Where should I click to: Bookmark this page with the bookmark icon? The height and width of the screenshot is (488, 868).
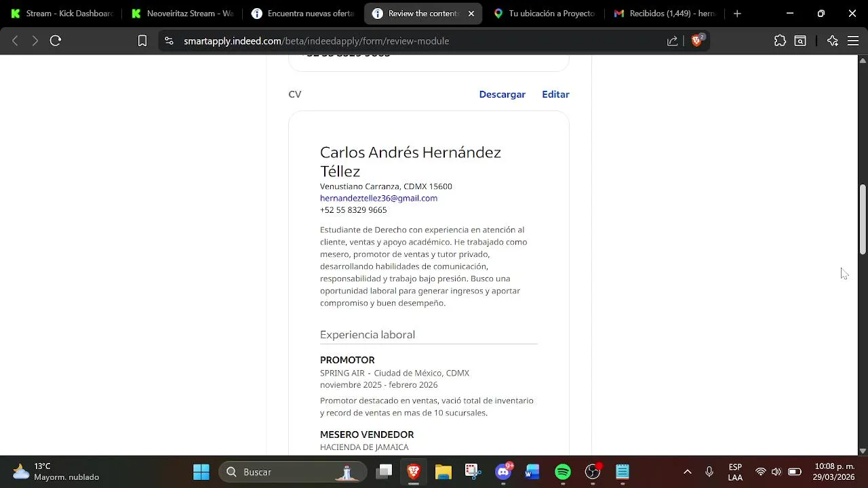pos(142,41)
